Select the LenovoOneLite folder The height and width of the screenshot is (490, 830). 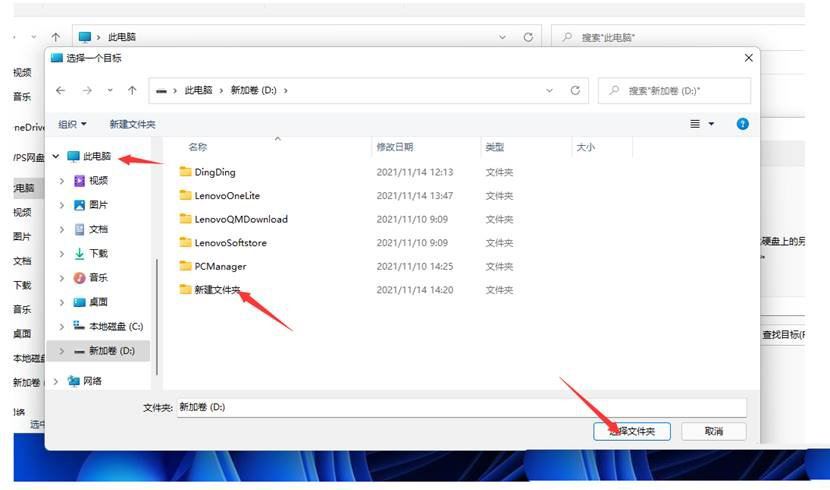coord(227,196)
